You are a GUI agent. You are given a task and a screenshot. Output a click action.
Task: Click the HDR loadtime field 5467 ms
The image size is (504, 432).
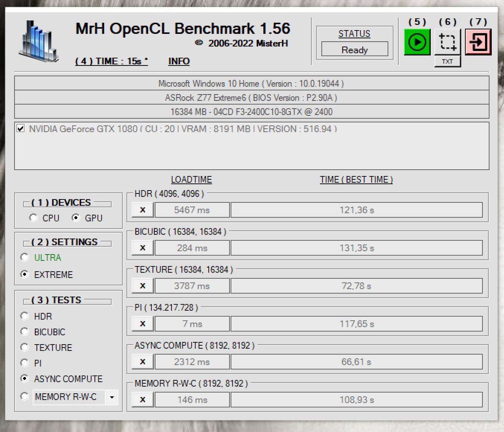pyautogui.click(x=192, y=210)
